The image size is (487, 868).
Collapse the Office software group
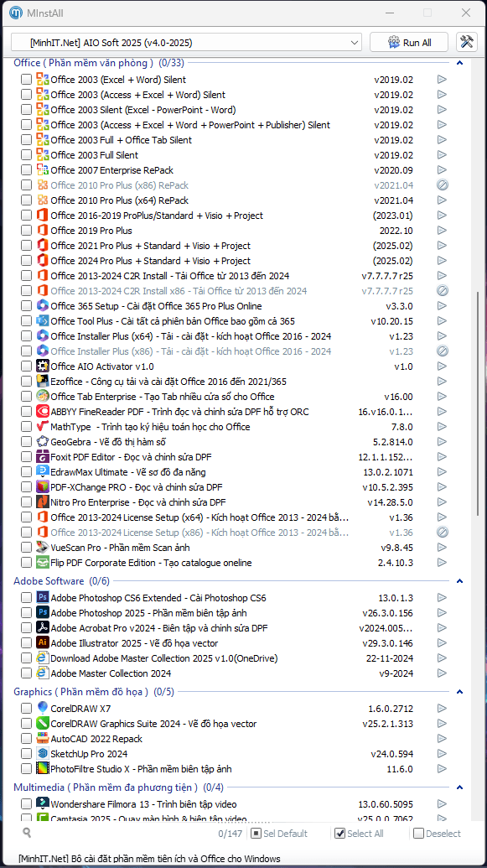459,63
